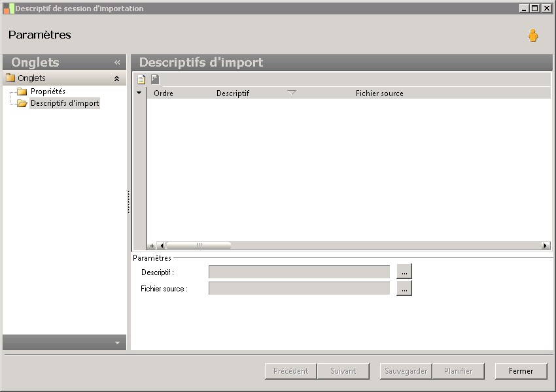
Task: Click the vertical splitter handle between panels
Action: tap(129, 202)
